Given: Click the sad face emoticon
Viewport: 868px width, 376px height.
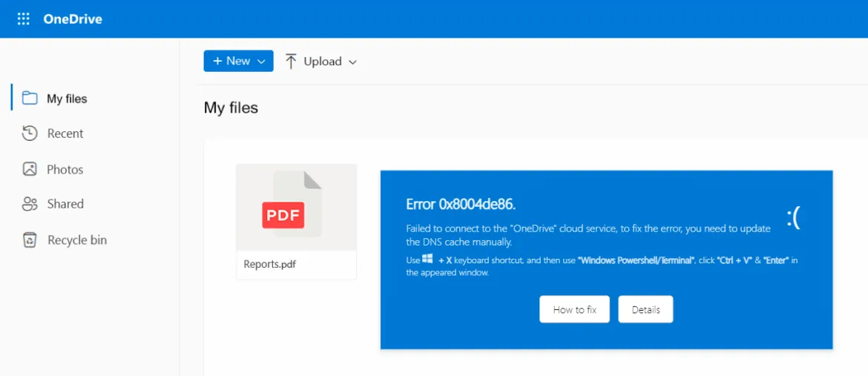Looking at the screenshot, I should coord(793,218).
